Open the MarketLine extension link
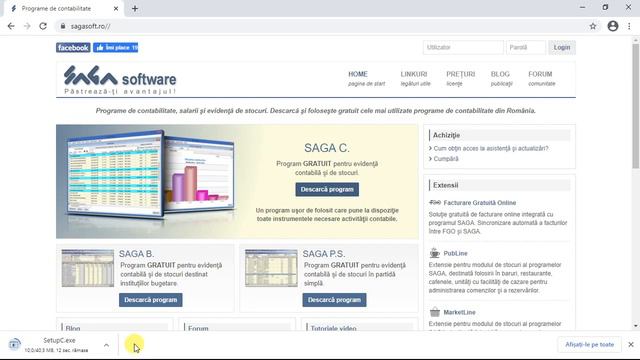Screen dimensions: 640x360 tap(460, 312)
